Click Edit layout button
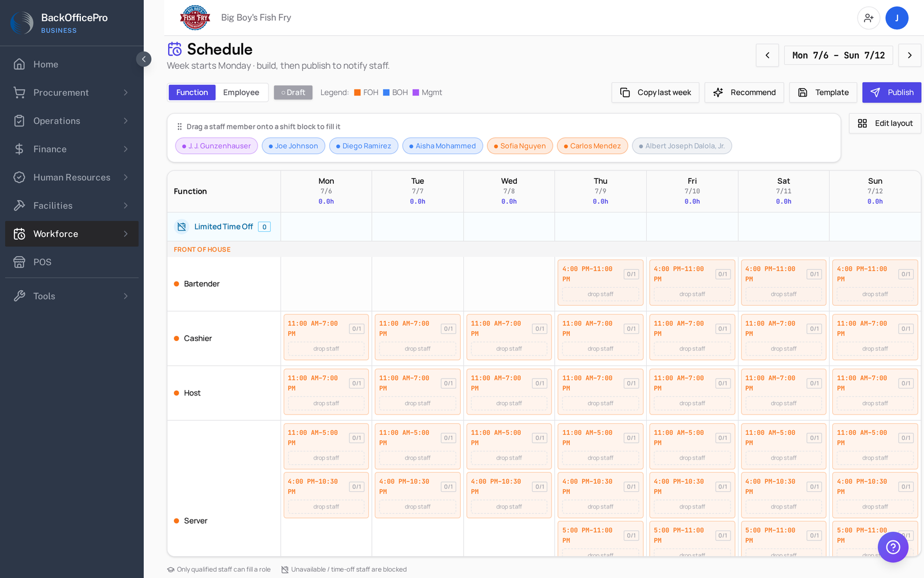Screen dimensions: 924x578 (885, 123)
